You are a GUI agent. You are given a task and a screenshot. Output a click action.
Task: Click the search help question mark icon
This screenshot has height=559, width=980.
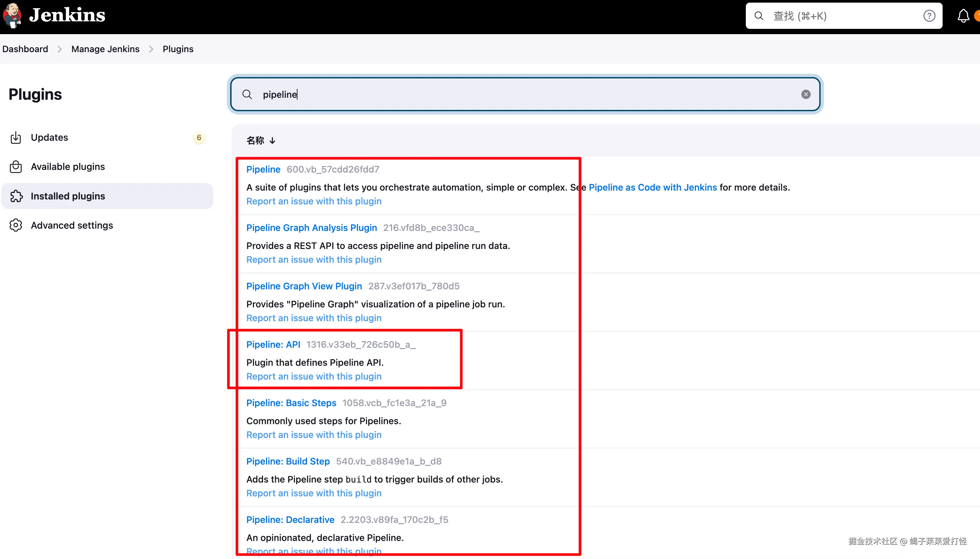[x=929, y=16]
